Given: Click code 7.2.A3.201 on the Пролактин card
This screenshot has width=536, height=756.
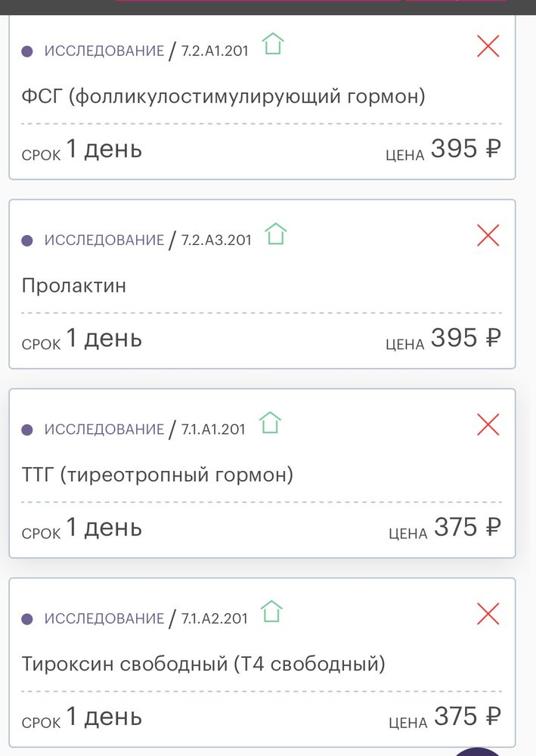Looking at the screenshot, I should [214, 240].
